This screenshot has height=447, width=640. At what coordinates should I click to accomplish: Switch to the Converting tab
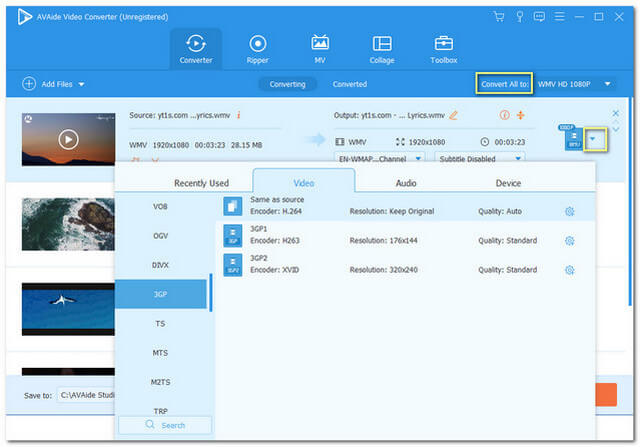click(287, 84)
